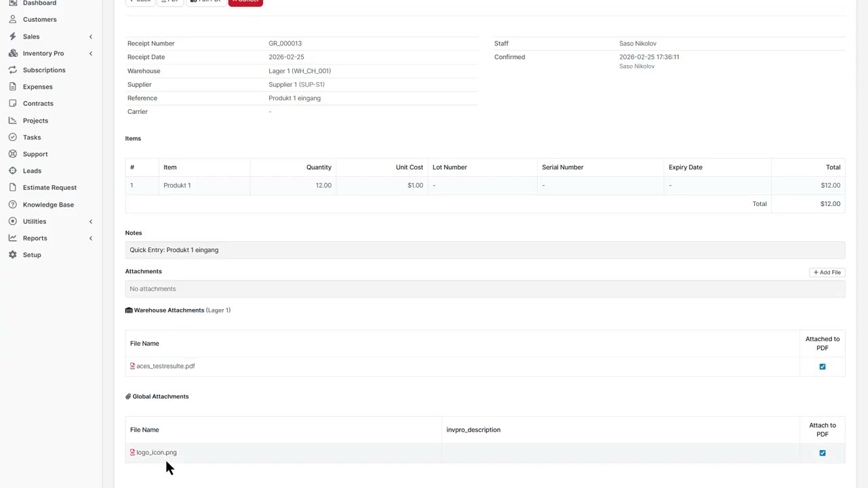
Task: Expand the Inventory Pro submenu arrow
Action: click(90, 54)
